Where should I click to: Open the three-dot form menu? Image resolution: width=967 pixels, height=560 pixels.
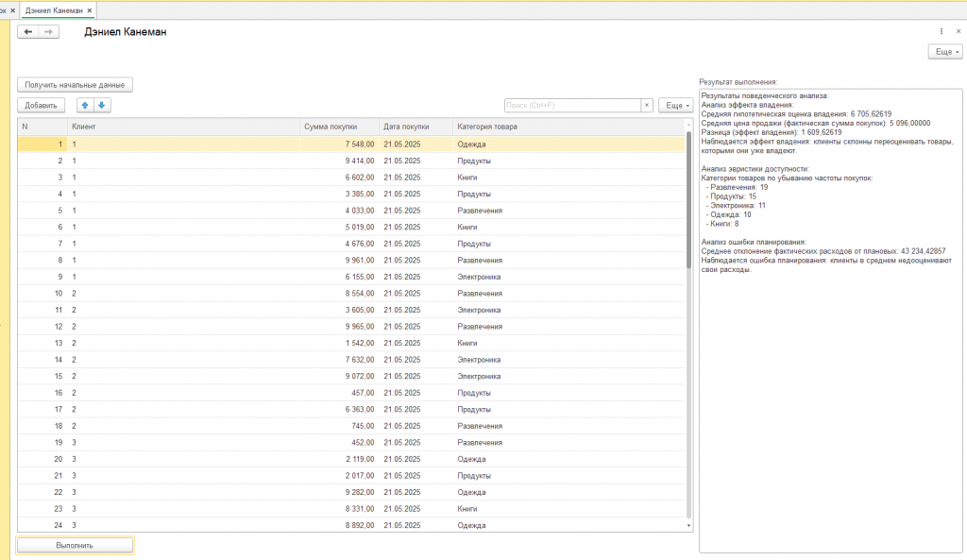[942, 31]
